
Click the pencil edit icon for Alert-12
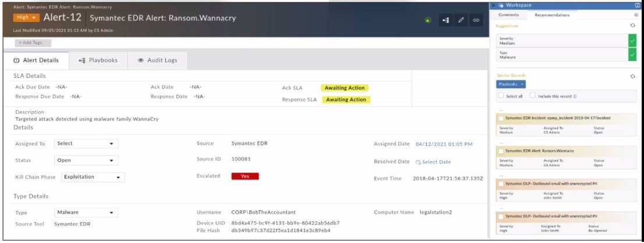coord(461,20)
